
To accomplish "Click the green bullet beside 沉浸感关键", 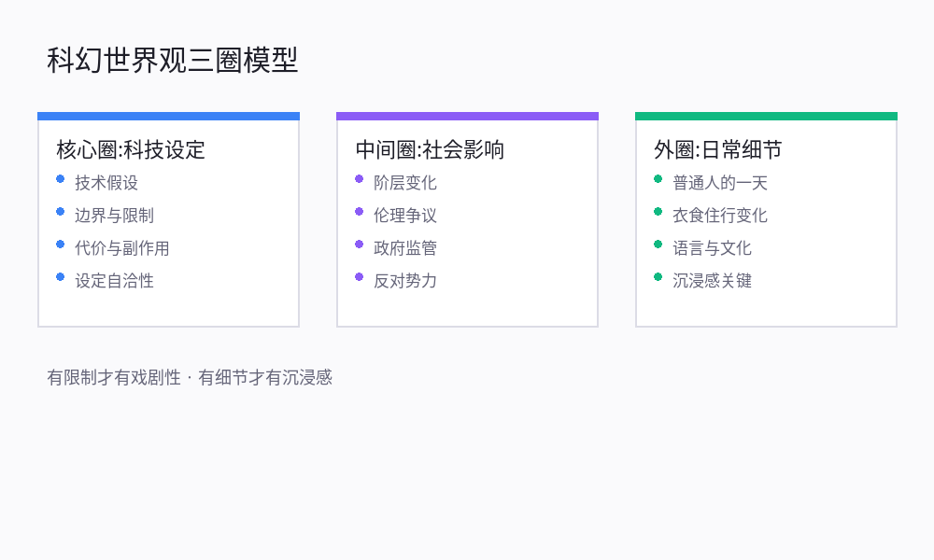I will (x=658, y=277).
